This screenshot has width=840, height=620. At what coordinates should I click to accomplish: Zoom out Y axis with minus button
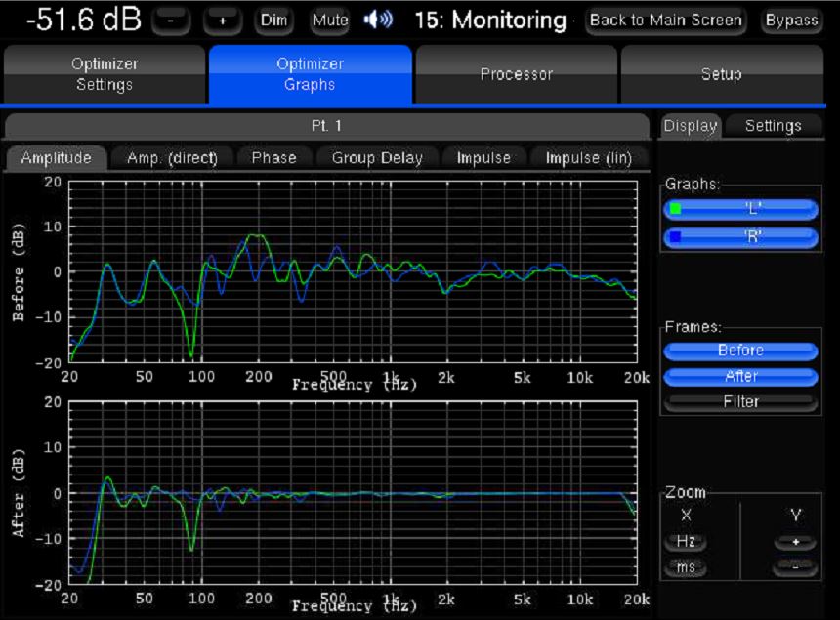[x=794, y=568]
